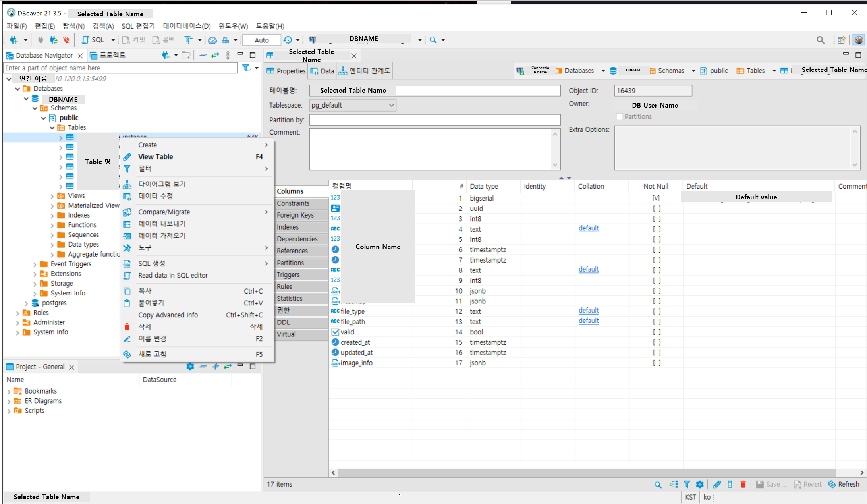Select View Table in context menu
Image resolution: width=867 pixels, height=504 pixels.
156,157
